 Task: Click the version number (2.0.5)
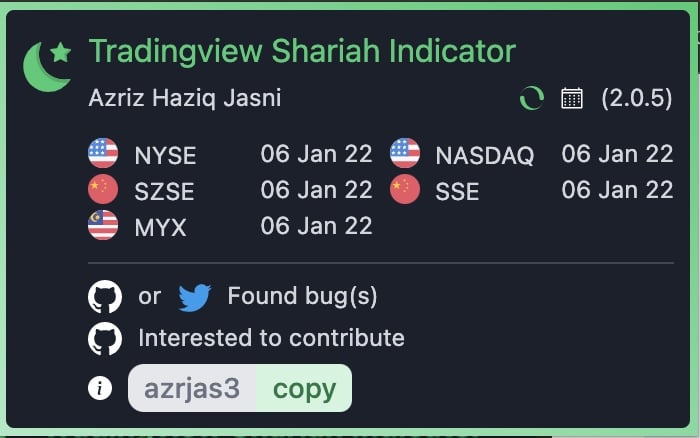(x=637, y=98)
